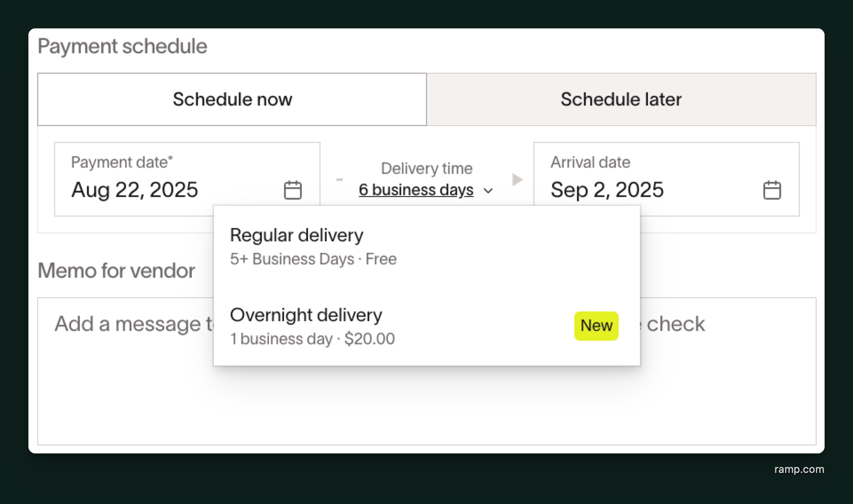
Task: Click the gray arrow before Arrival date
Action: [517, 180]
